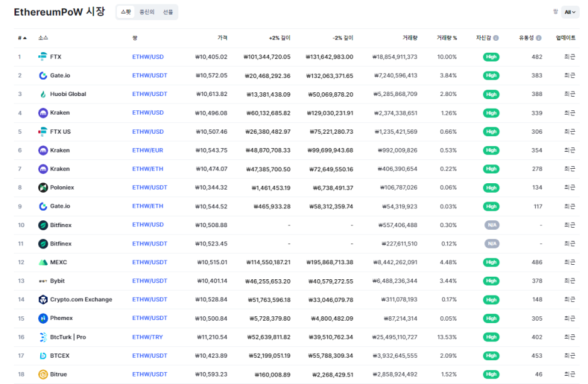Viewport: 588px width, 384px height.
Task: Click the info icon next to 자신감
Action: [x=496, y=38]
